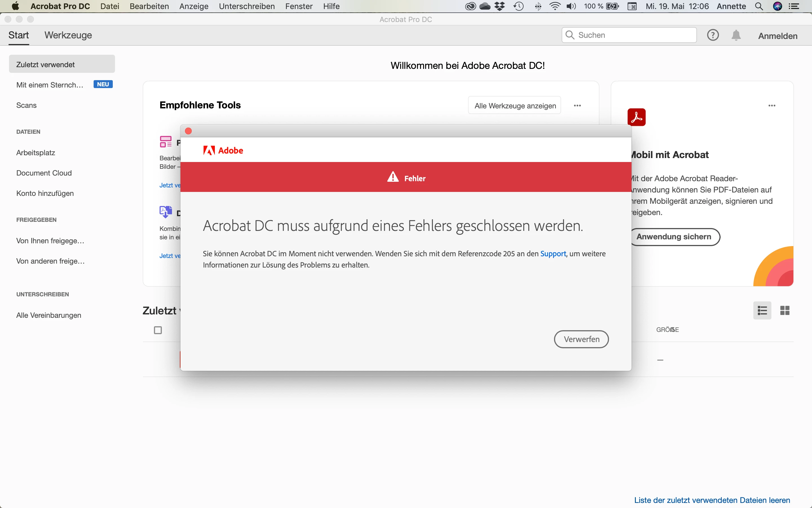Tick the select-all checkbox in recent files
The width and height of the screenshot is (812, 508).
click(x=158, y=330)
